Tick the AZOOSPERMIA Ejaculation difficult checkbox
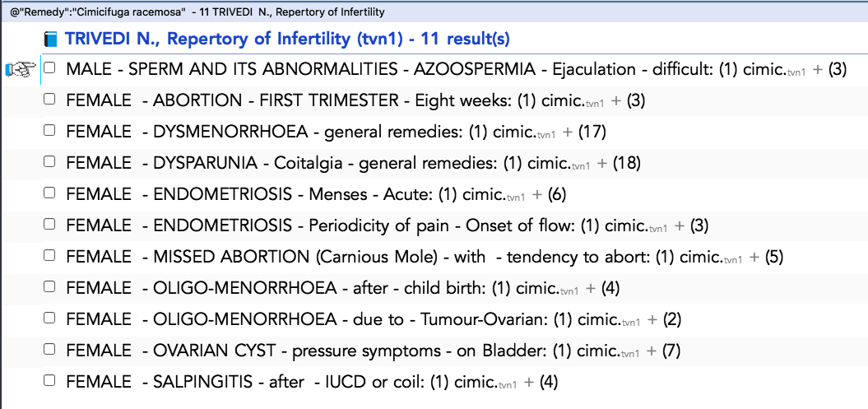The width and height of the screenshot is (868, 409). tap(50, 68)
